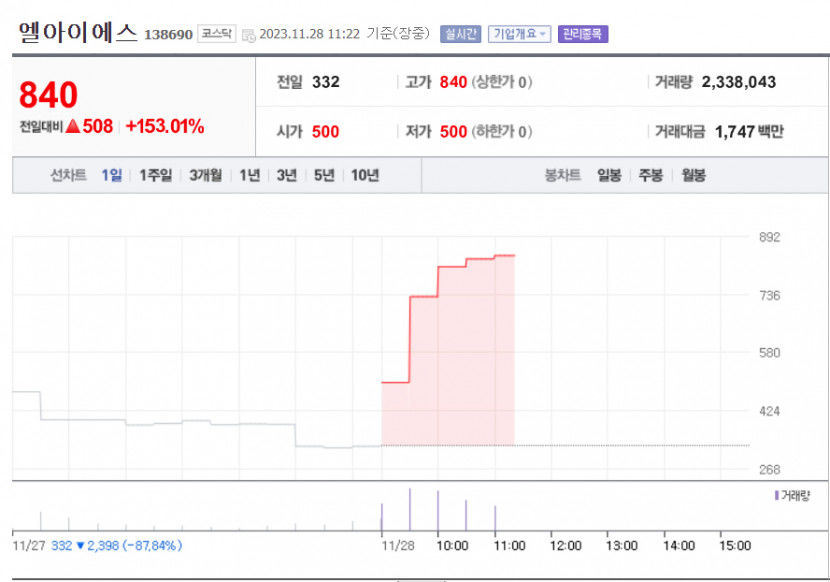Click the red price line's 11:00 peak
Image resolution: width=830 pixels, height=582 pixels.
[x=504, y=255]
